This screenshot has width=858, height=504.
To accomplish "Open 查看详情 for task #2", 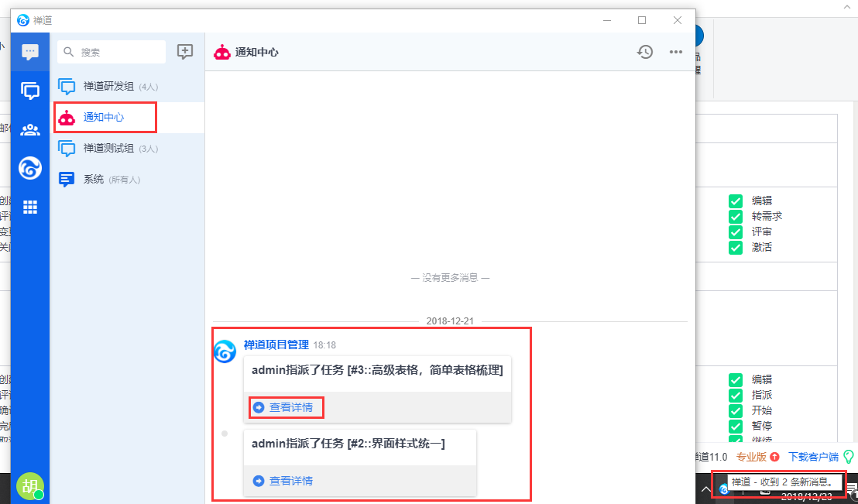I will click(291, 481).
